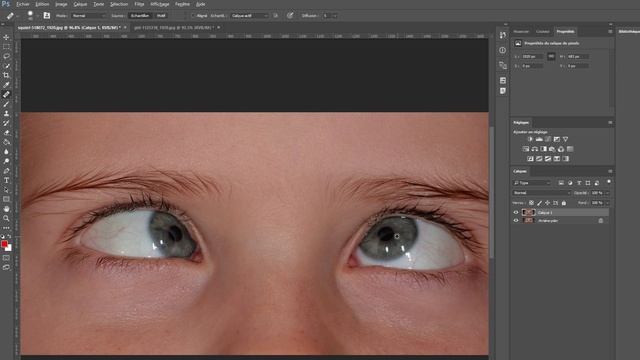The image size is (640, 360).
Task: Open the Calque menu
Action: (80, 4)
